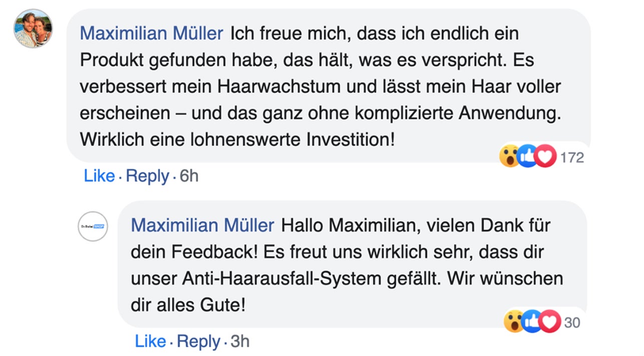Reply to the first comment posted 6h ago

(x=147, y=176)
